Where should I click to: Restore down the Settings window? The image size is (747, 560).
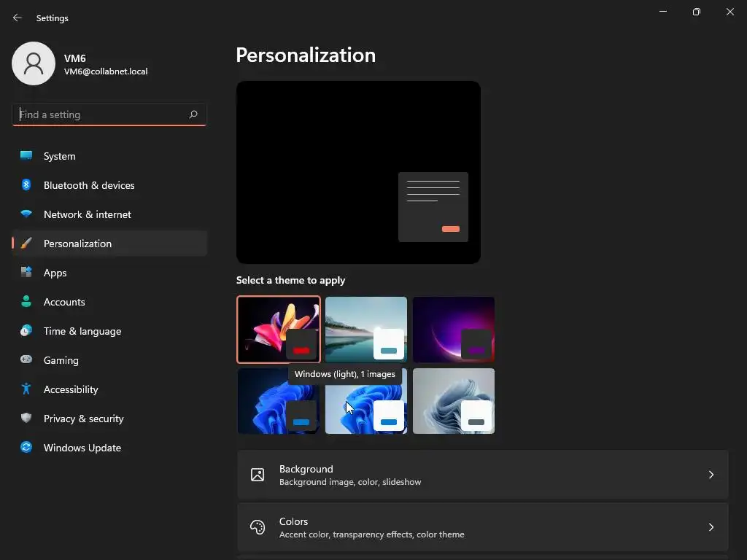pos(697,12)
